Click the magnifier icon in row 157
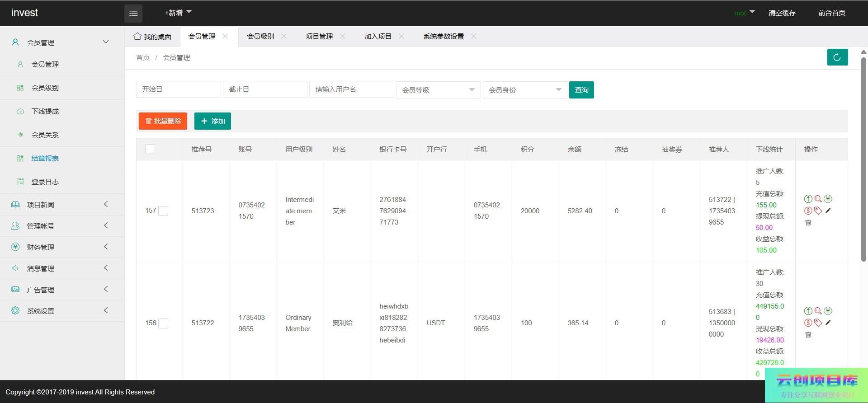Image resolution: width=868 pixels, height=403 pixels. [818, 199]
